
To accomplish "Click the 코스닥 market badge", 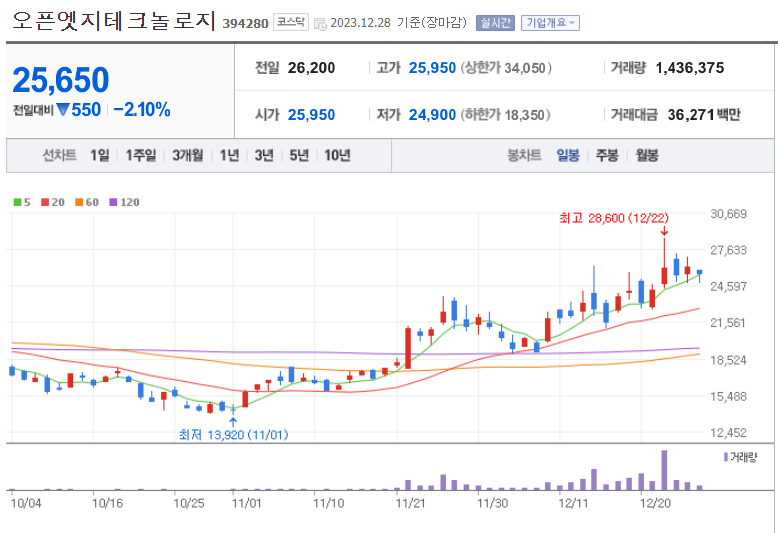I will [x=291, y=22].
